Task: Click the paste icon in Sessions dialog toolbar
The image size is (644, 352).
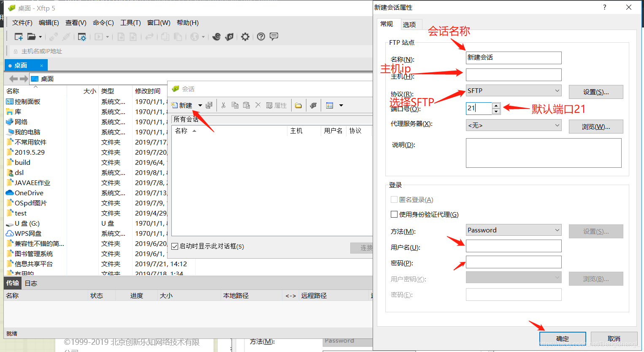Action: (246, 105)
